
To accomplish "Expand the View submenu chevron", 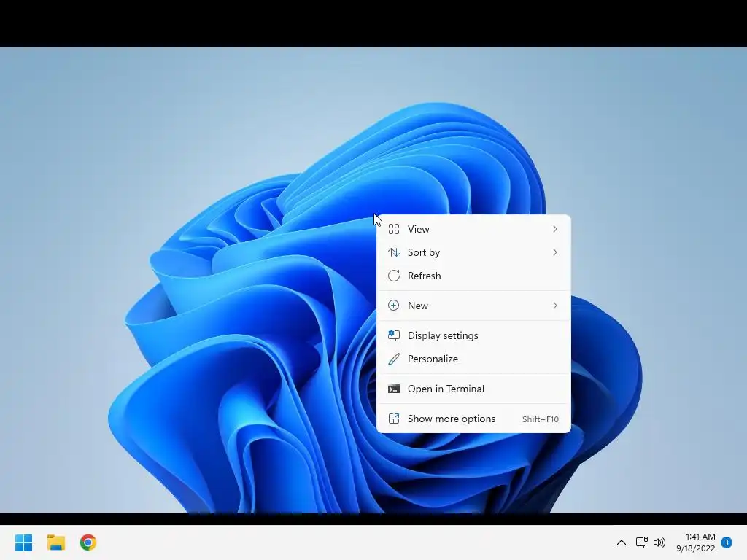I will (x=555, y=229).
